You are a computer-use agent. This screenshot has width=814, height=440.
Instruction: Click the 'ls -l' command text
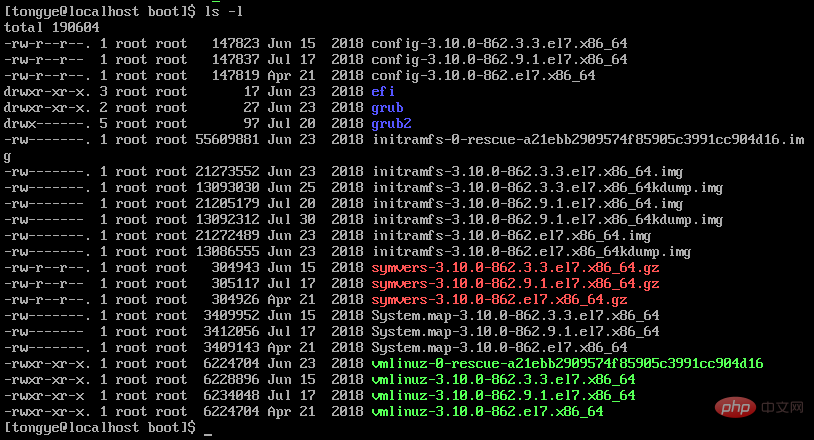pyautogui.click(x=224, y=11)
